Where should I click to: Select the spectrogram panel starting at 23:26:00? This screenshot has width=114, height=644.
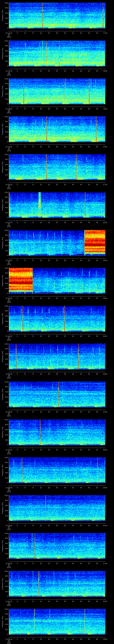coord(57,394)
